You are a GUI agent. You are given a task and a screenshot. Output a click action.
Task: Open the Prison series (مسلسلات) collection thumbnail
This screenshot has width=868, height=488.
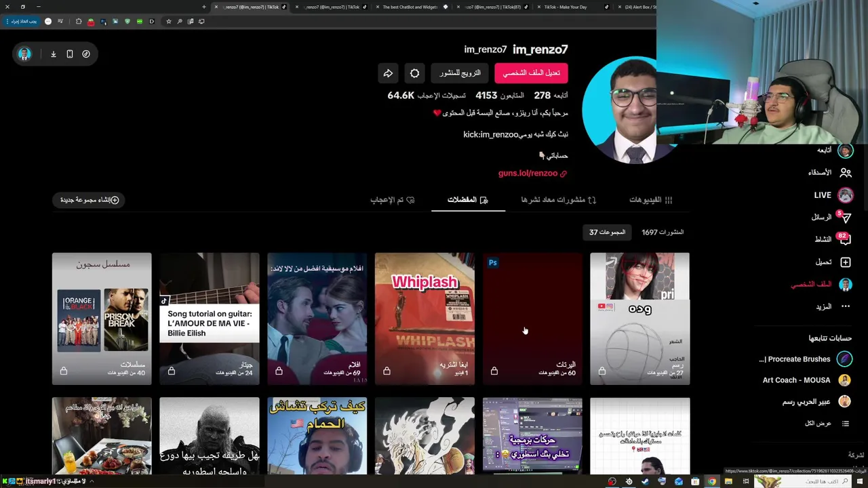pos(102,319)
